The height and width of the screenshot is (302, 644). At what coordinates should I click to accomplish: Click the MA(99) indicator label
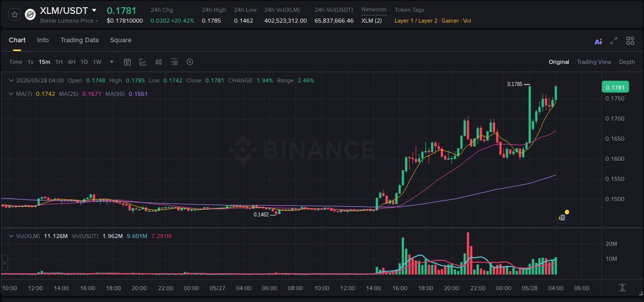[115, 94]
